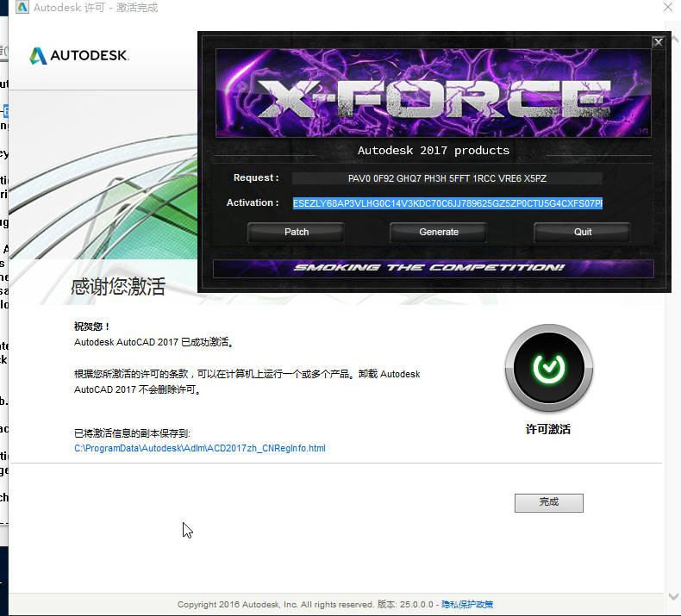Screen dimensions: 681x616
Task: Open the ACD2017zh_CNRegInfo.html file link
Action: point(200,448)
